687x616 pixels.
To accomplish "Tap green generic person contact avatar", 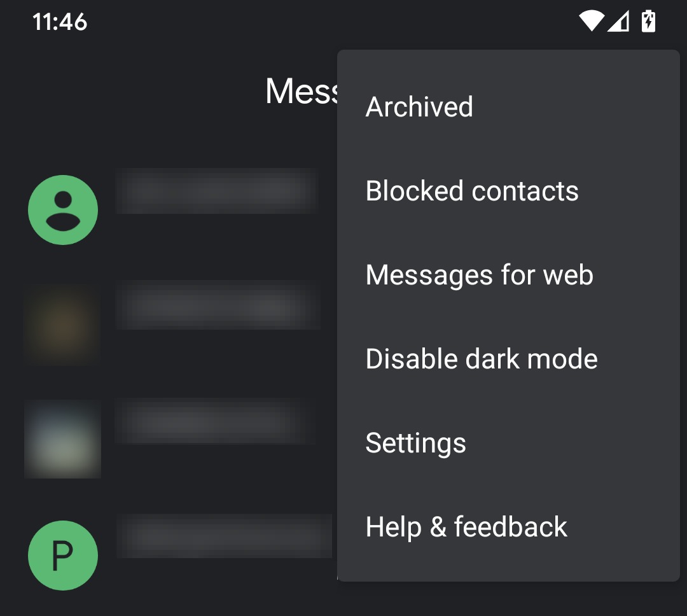I will [62, 210].
